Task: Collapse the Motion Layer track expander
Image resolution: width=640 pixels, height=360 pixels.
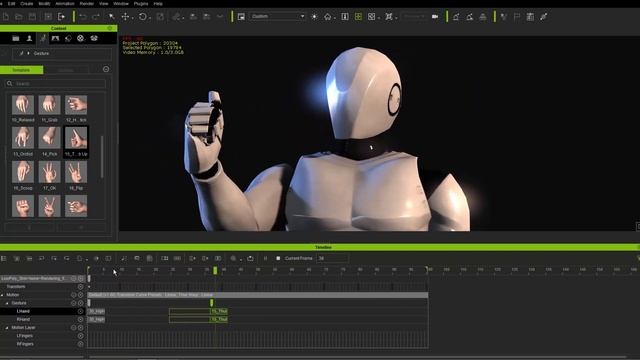Action: coord(7,328)
